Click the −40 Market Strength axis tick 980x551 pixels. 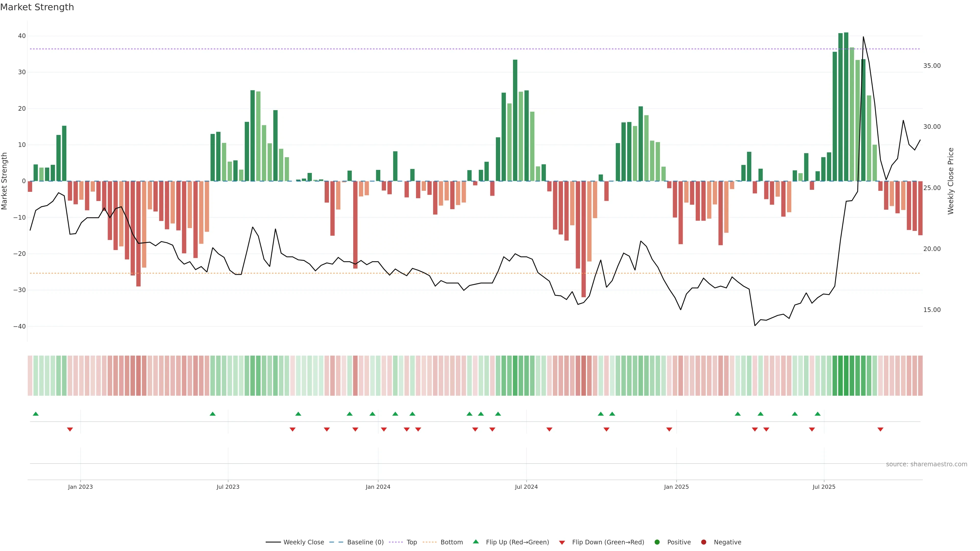(19, 326)
